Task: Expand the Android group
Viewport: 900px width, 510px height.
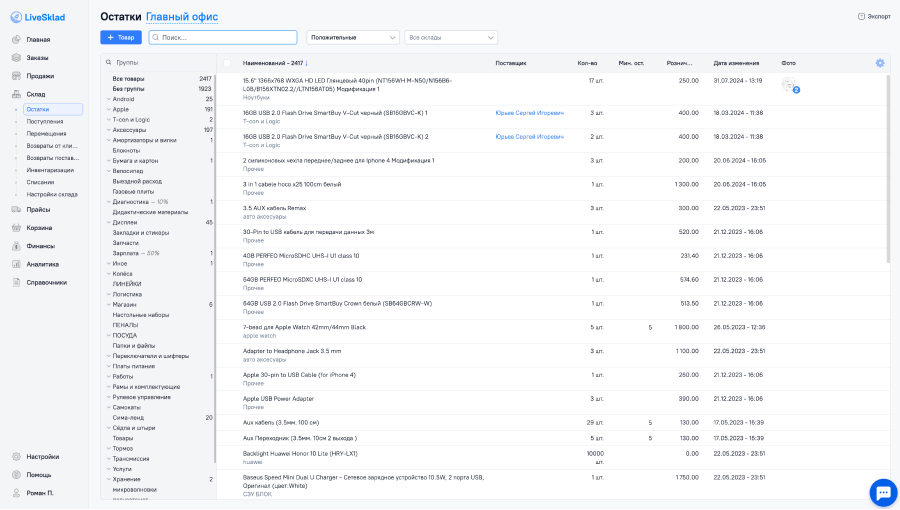Action: tap(108, 99)
